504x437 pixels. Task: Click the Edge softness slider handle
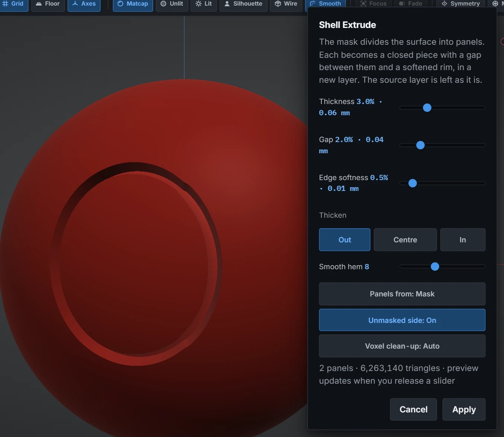point(413,183)
